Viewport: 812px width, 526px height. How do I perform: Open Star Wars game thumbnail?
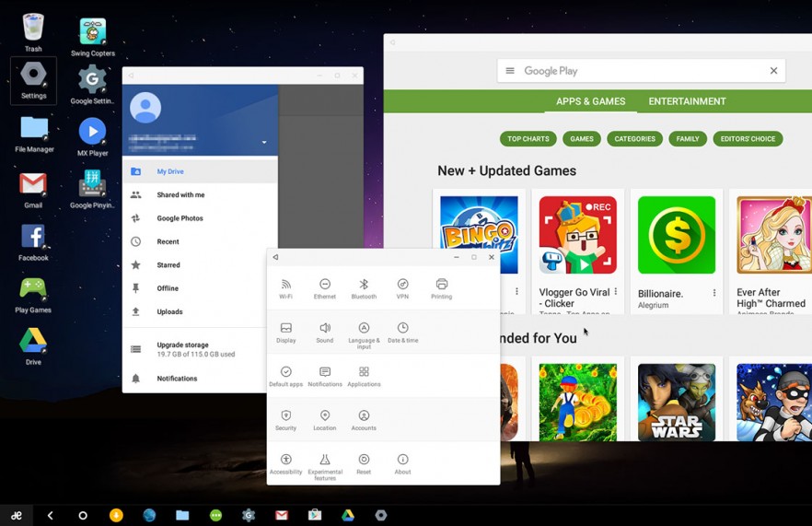(x=677, y=403)
